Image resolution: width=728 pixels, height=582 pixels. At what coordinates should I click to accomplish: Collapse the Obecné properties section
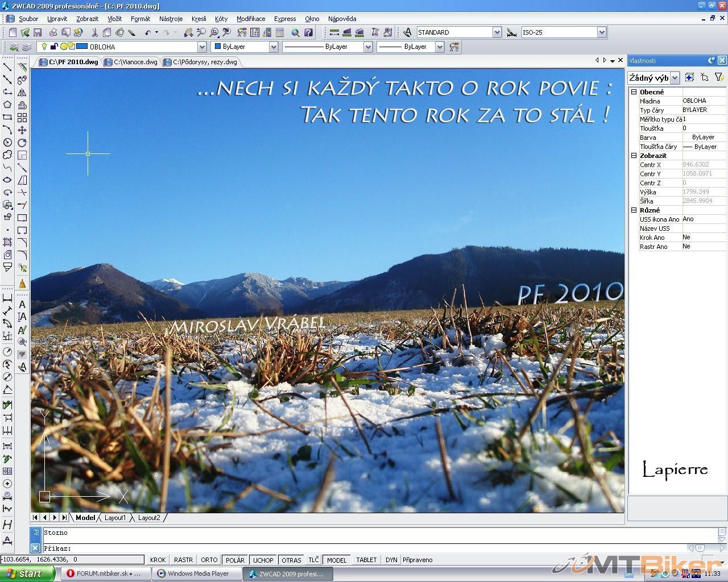tap(634, 92)
